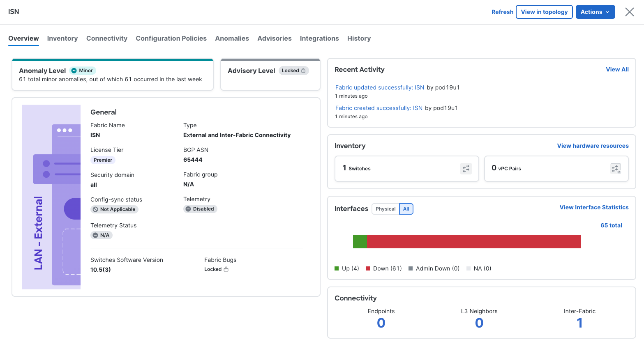
Task: Go to the Configuration Policies tab
Action: pyautogui.click(x=171, y=38)
